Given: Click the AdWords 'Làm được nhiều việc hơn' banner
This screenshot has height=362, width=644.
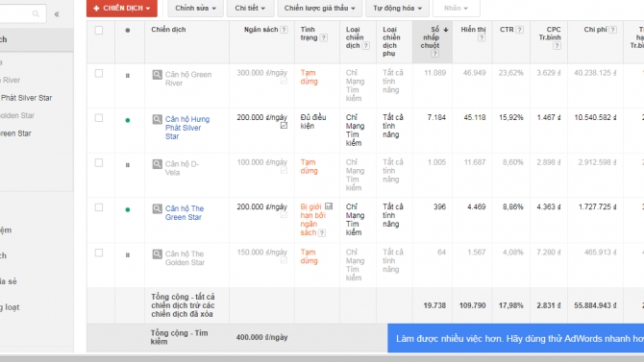Looking at the screenshot, I should (x=516, y=338).
